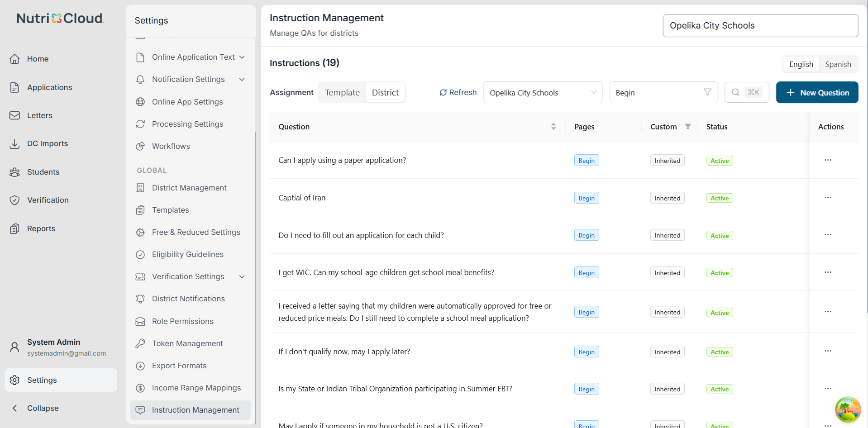Screen dimensions: 868x428
Task: Click the Collapse sidebar arrow
Action: 14,408
